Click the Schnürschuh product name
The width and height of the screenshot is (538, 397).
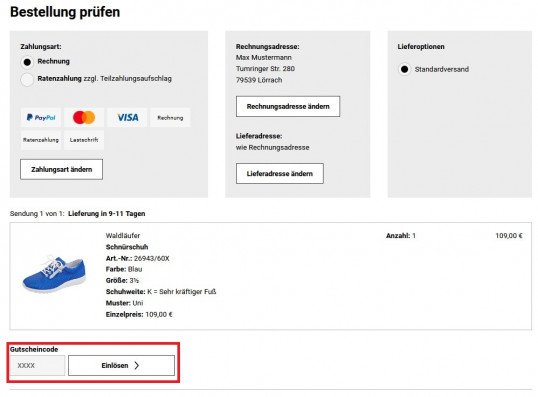(x=127, y=247)
